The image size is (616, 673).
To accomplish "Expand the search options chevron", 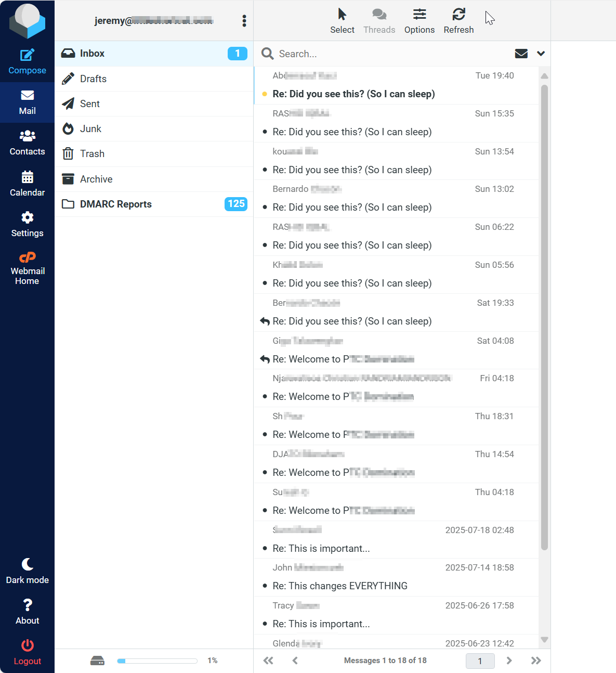I will click(541, 54).
